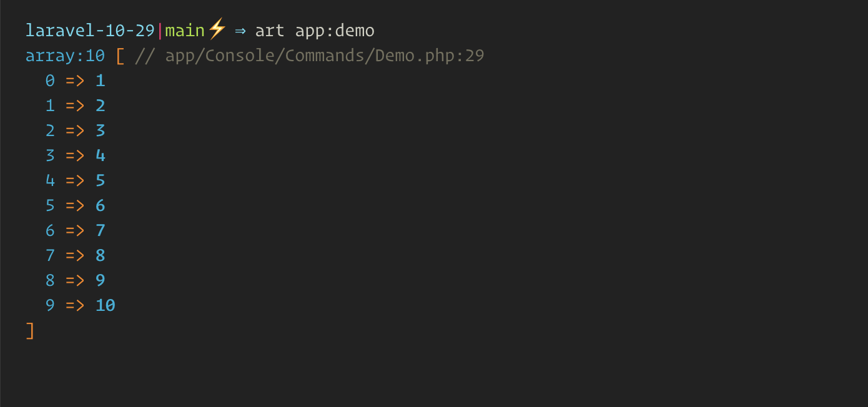
Task: Click the lightning bolt icon in prompt
Action: [x=216, y=29]
